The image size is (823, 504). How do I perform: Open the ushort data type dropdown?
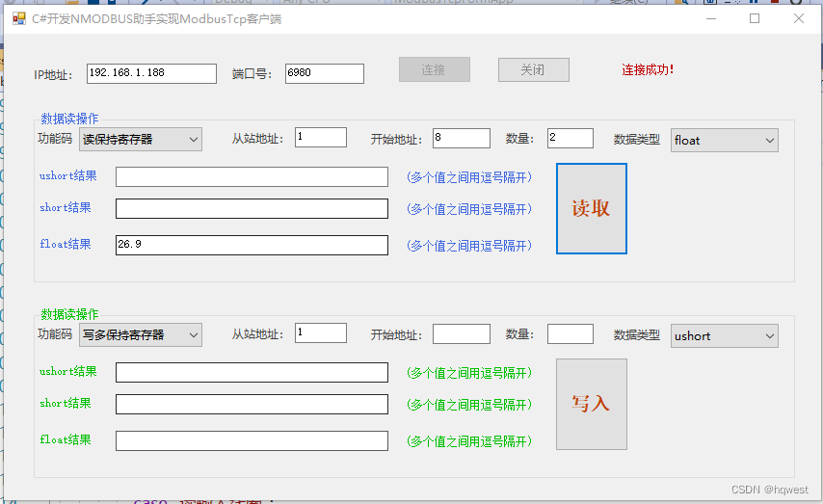coord(725,336)
